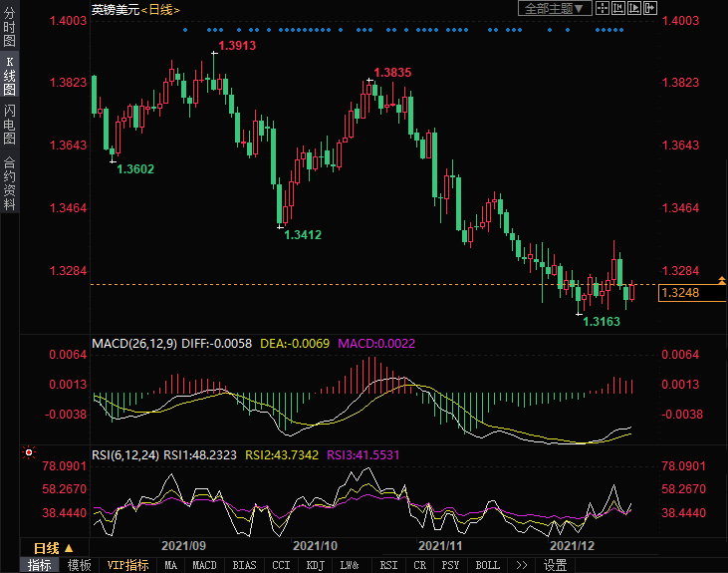
Task: Click the chart playback icon at top right
Action: pos(636,9)
